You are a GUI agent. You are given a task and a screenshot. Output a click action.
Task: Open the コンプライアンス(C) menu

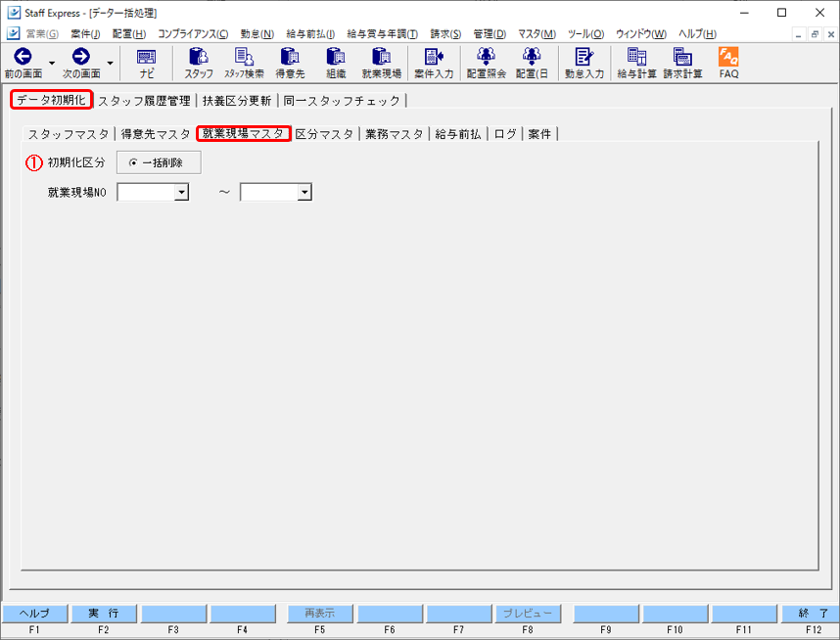193,33
